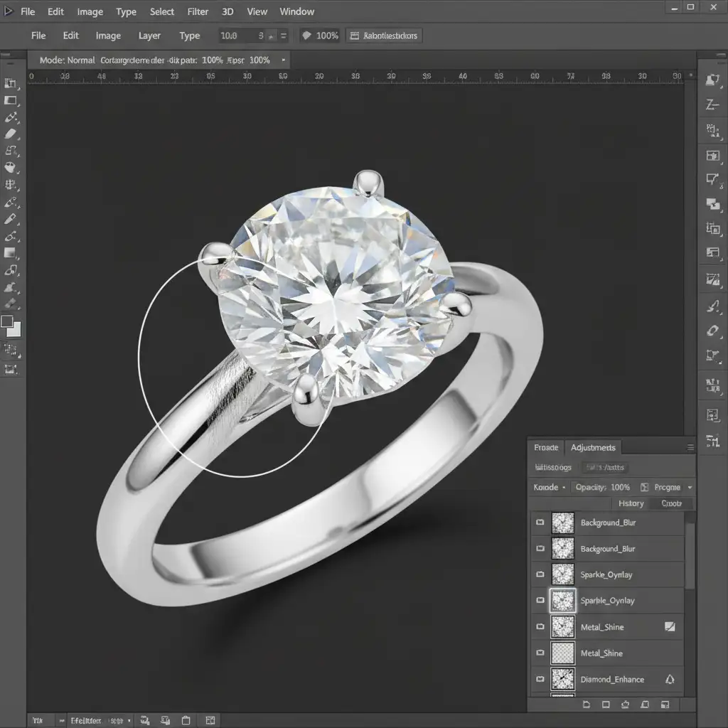This screenshot has height=728, width=728.
Task: Click the foreground color swatch
Action: click(7, 322)
